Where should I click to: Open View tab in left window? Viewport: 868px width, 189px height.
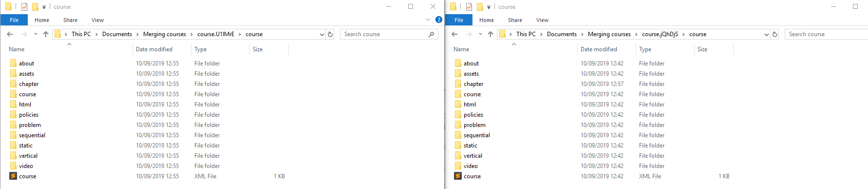click(x=97, y=20)
